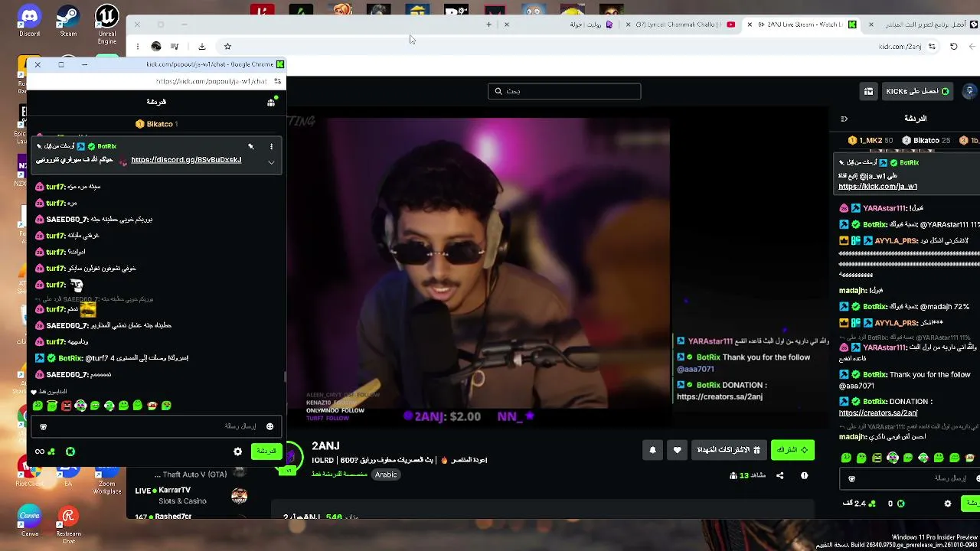Click the Kick search box
Image resolution: width=980 pixels, height=551 pixels.
coord(564,91)
